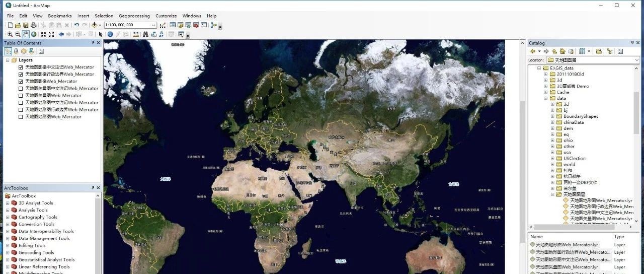This screenshot has height=274, width=644.
Task: Click the Find binoculars icon
Action: pos(145,34)
